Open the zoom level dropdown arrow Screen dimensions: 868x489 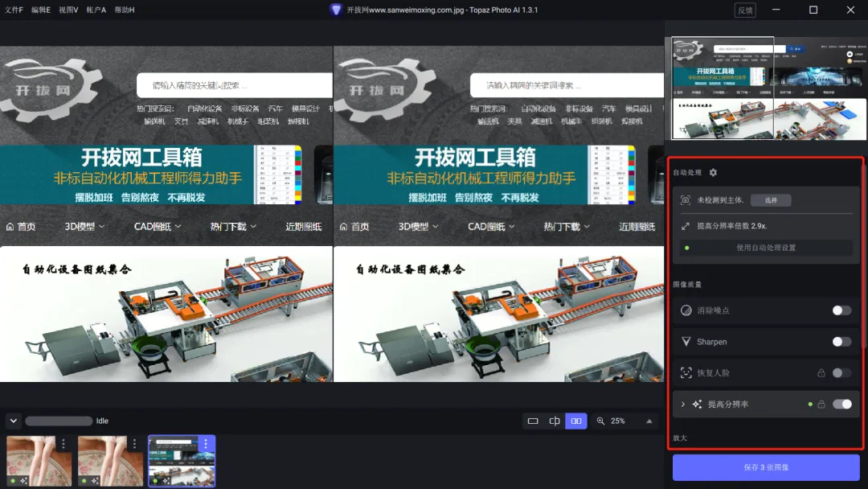(649, 421)
